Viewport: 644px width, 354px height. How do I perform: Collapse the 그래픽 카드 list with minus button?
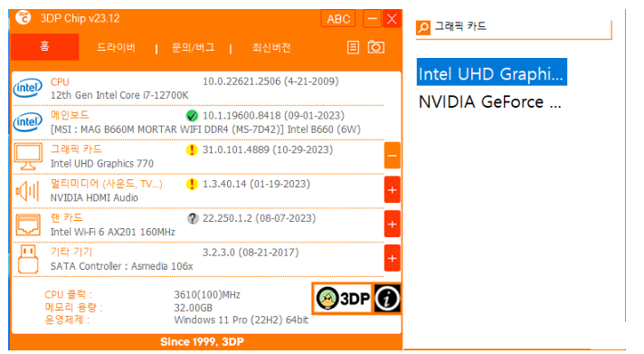pyautogui.click(x=393, y=156)
